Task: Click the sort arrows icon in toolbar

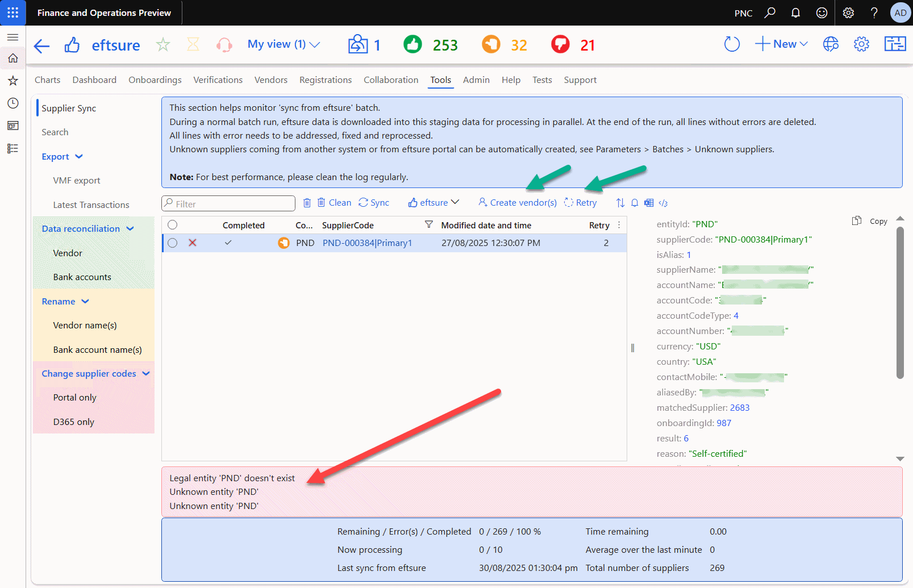Action: pyautogui.click(x=620, y=203)
